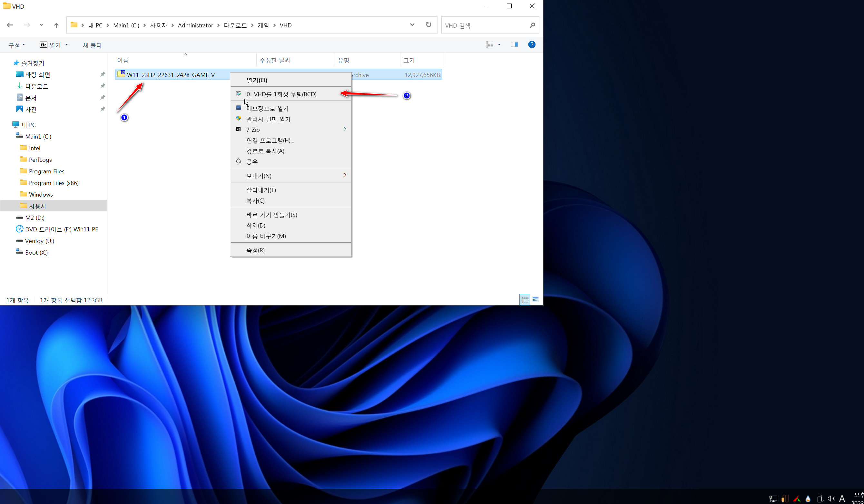This screenshot has height=504, width=864.
Task: Change the view layout icon
Action: pyautogui.click(x=490, y=44)
